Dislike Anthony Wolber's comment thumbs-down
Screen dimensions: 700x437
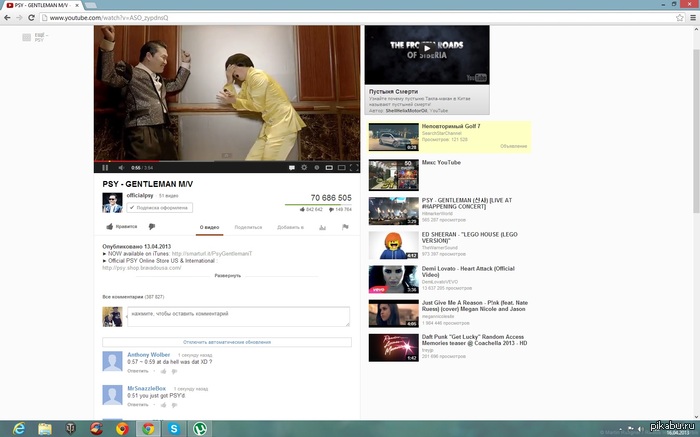pyautogui.click(x=174, y=371)
